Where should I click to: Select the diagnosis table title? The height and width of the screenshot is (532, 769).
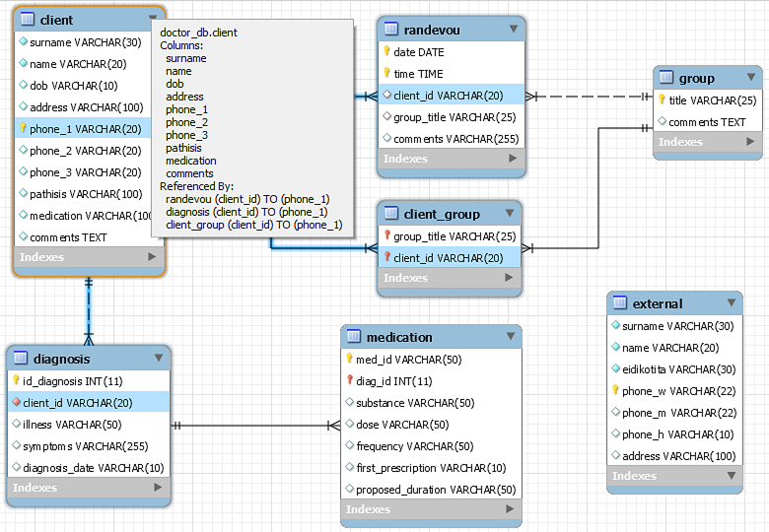pos(62,359)
